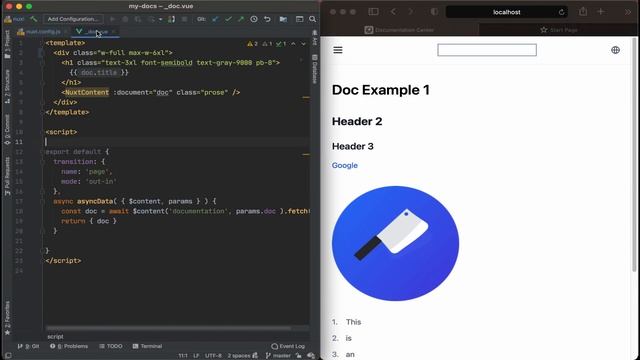Open Search Everywhere magnifier icon
Viewport: 640px width, 360px height.
point(312,19)
